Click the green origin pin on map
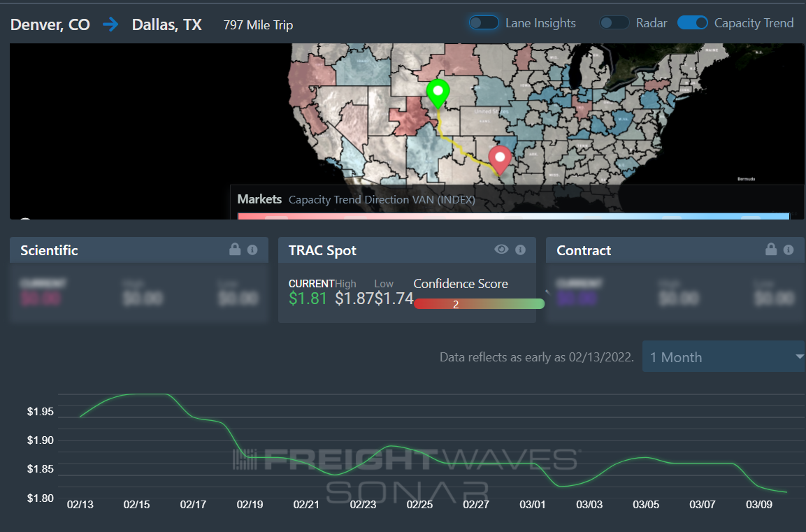Image resolution: width=806 pixels, height=532 pixels. [x=438, y=93]
